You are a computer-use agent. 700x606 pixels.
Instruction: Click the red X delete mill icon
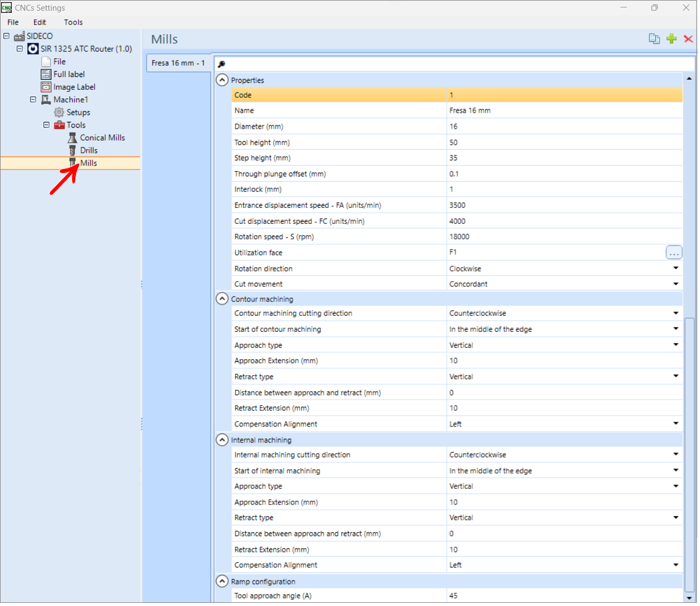pos(688,38)
